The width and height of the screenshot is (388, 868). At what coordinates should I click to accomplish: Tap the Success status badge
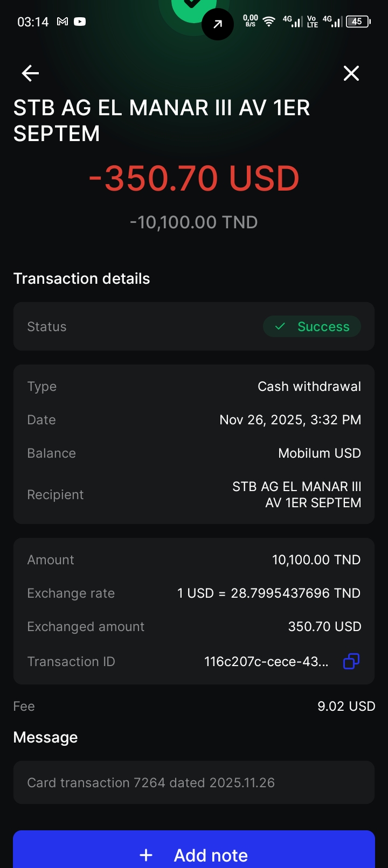[x=312, y=327]
